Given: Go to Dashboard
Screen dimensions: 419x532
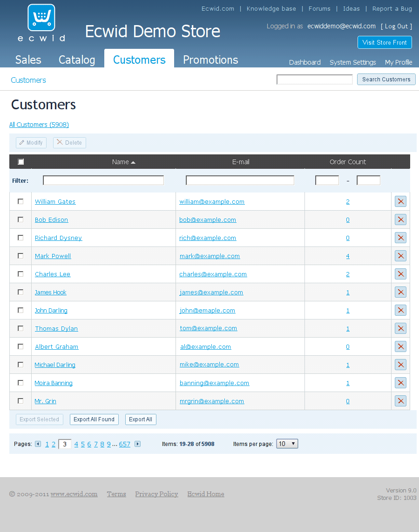Looking at the screenshot, I should tap(304, 62).
